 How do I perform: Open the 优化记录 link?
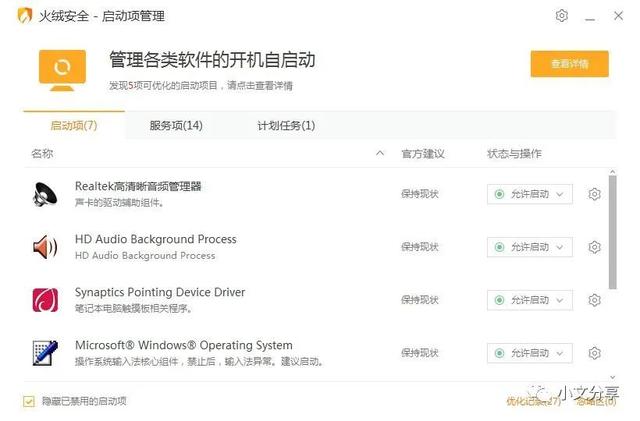tap(533, 402)
